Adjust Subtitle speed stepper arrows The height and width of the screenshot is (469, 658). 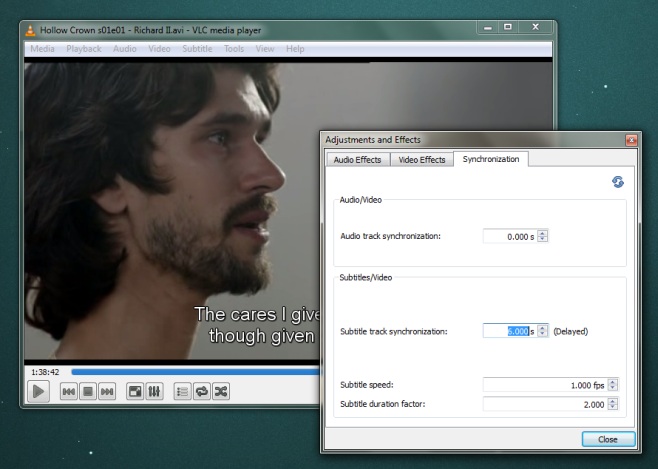(613, 385)
